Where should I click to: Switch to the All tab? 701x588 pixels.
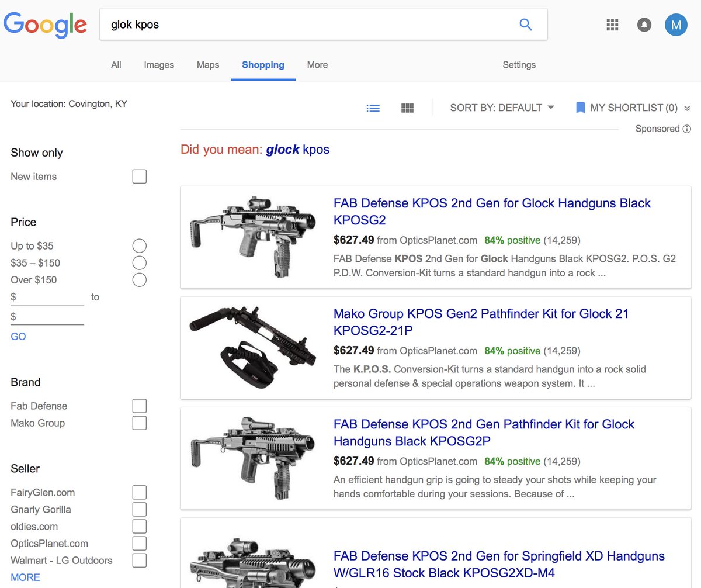116,65
